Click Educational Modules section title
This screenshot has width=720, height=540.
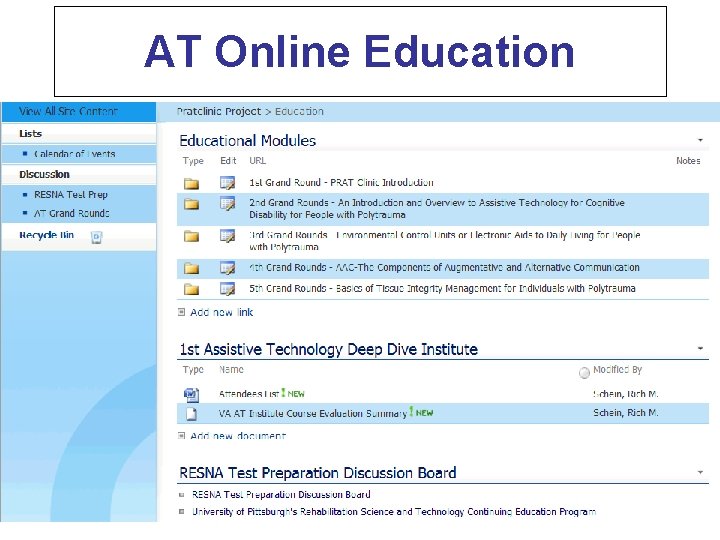(x=248, y=141)
